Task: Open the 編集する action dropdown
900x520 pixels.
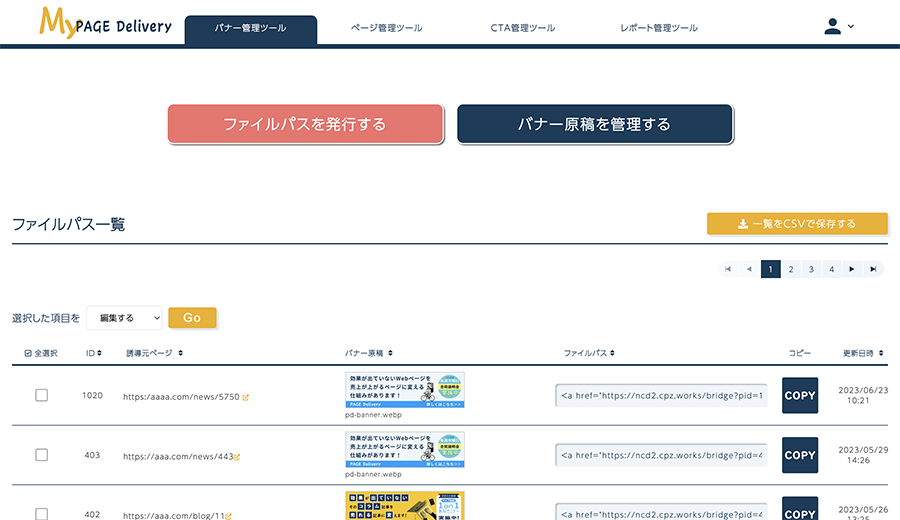Action: (124, 317)
